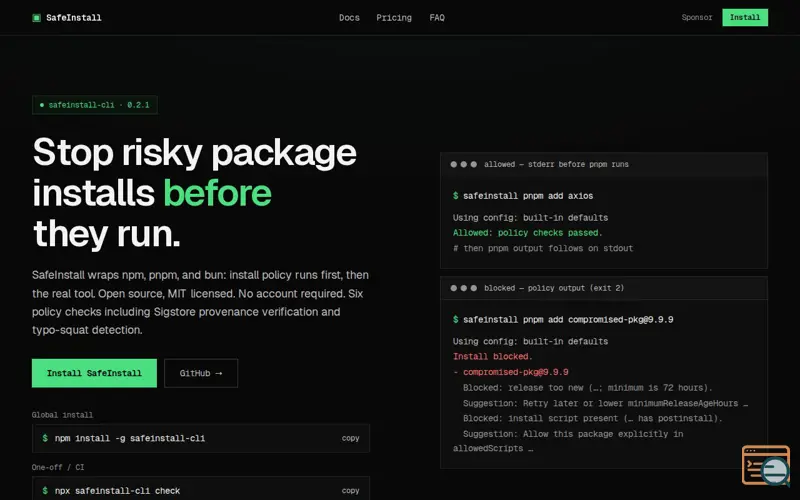
Task: Copy the npx safeinstall-cli check command
Action: [x=351, y=490]
